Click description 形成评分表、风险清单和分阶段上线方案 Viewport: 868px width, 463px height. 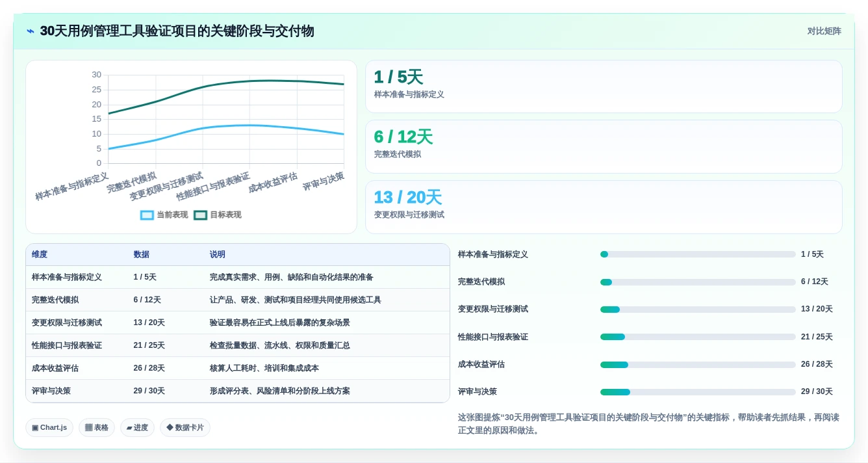pyautogui.click(x=280, y=391)
